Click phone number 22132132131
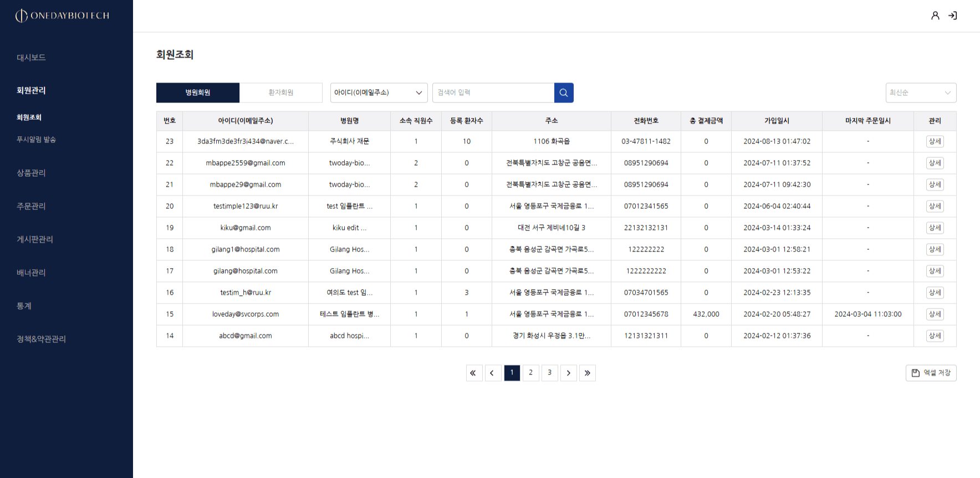The width and height of the screenshot is (980, 478). pos(646,228)
